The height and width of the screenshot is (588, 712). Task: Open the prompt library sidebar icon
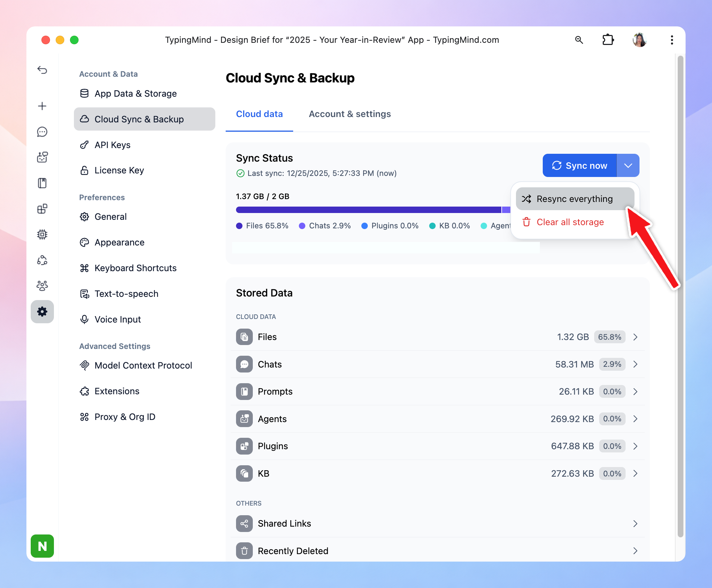[42, 183]
